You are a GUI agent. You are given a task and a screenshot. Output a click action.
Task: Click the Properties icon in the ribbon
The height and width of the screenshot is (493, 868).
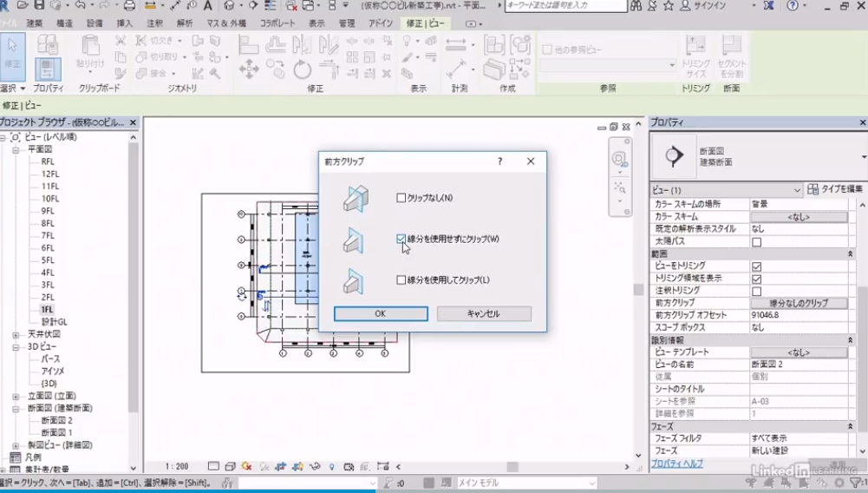click(48, 69)
